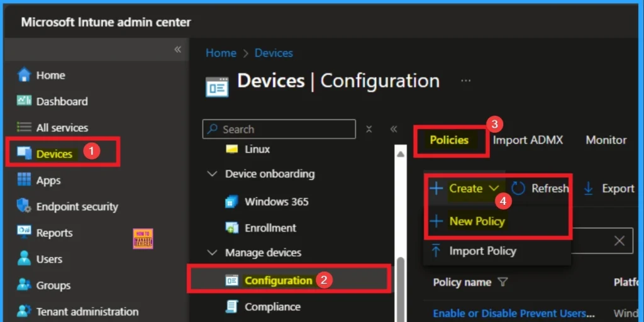Choose New Policy from Create menu
This screenshot has width=644, height=322.
coord(477,221)
